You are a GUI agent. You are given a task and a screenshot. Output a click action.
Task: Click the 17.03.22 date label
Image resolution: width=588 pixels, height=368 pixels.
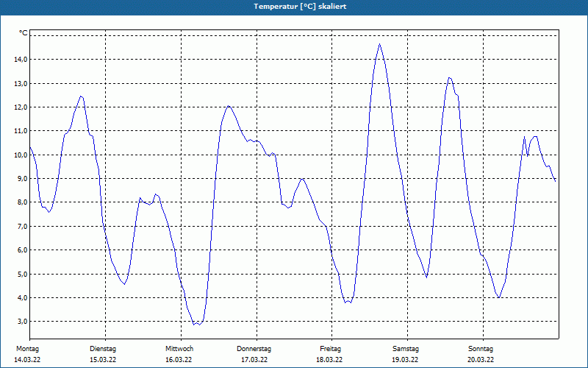coord(254,360)
